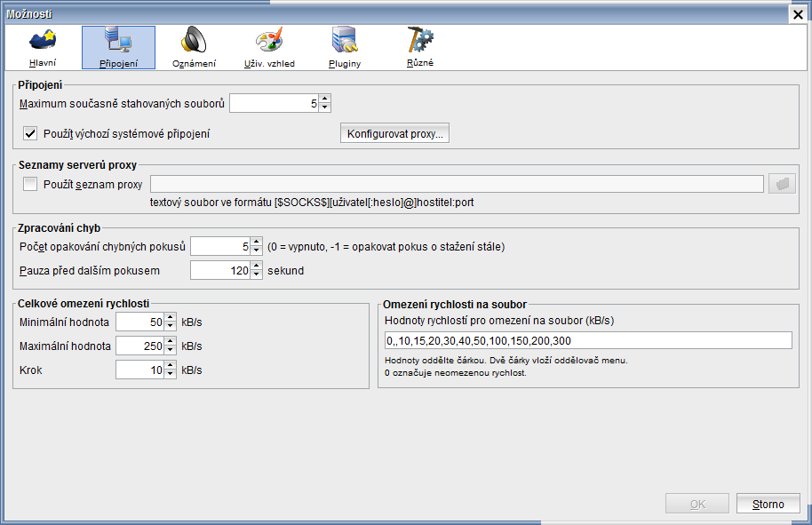Enable the Použít seznam proxy checkbox
This screenshot has height=525, width=812.
(x=30, y=184)
